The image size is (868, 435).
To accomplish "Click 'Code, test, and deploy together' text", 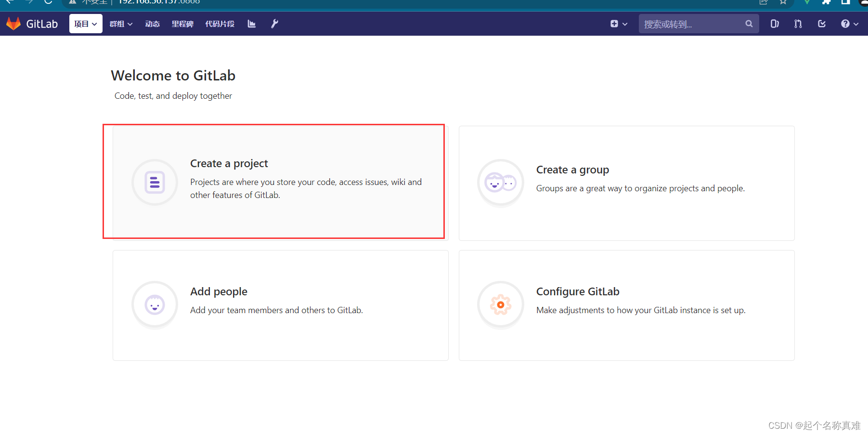I will [173, 96].
